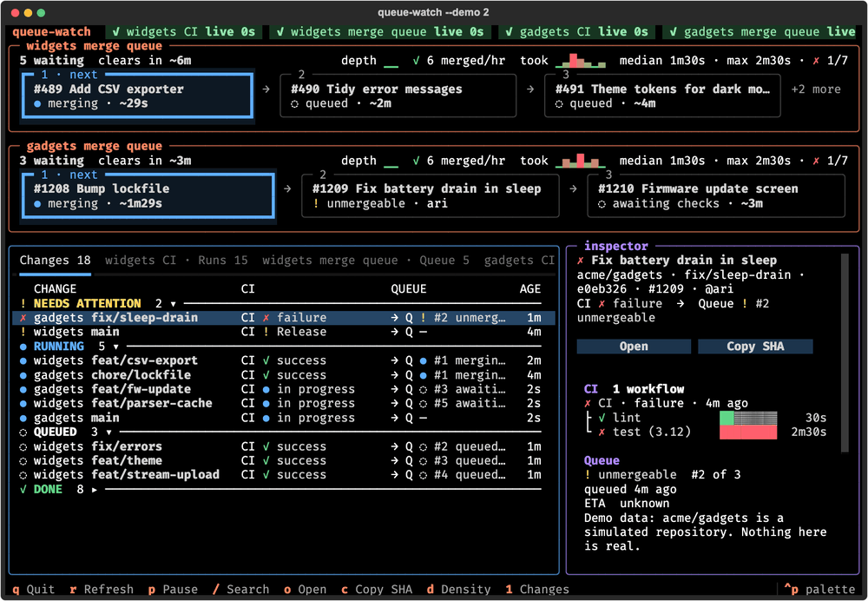Viewport: 868px width, 601px height.
Task: Click the lint job green duration bar
Action: click(x=727, y=418)
